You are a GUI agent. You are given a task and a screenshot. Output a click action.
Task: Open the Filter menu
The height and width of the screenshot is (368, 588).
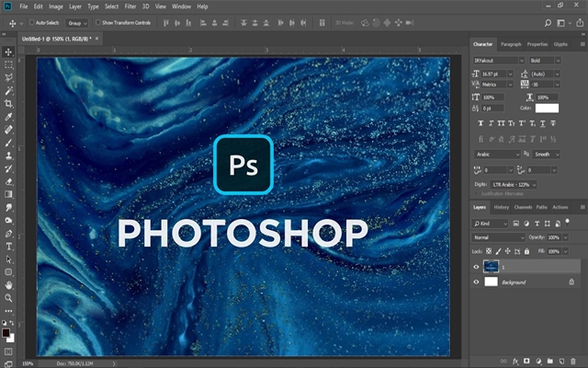(130, 6)
